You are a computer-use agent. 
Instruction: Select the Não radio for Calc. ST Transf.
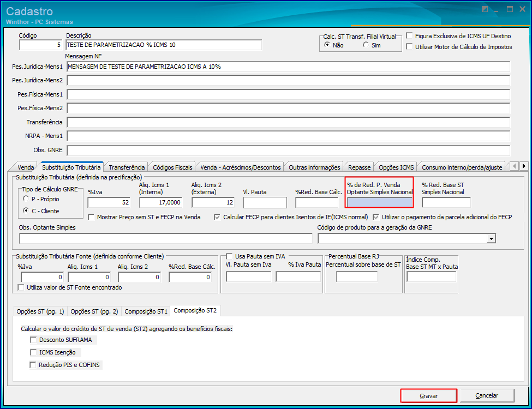pos(327,45)
